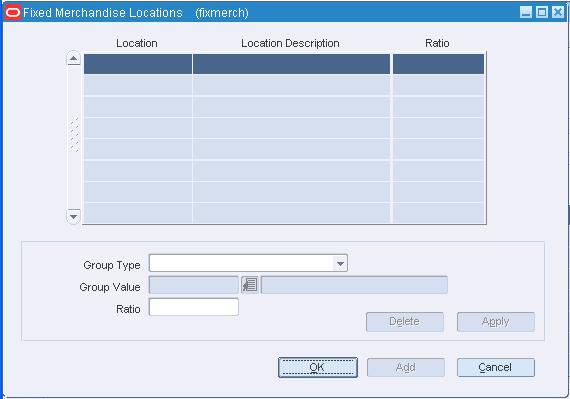Maximize the Fixed Merchandise Locations window
This screenshot has width=570, height=399.
pyautogui.click(x=542, y=13)
